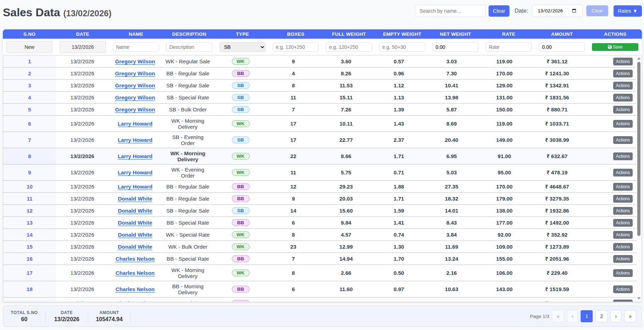
Task: Select page 2 in pagination
Action: [602, 316]
